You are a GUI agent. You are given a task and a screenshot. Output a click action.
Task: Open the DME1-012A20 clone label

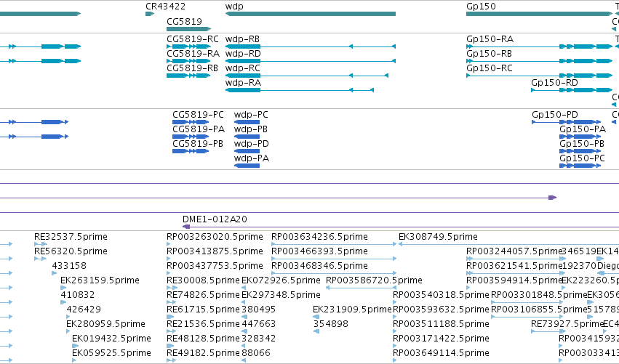pos(215,219)
